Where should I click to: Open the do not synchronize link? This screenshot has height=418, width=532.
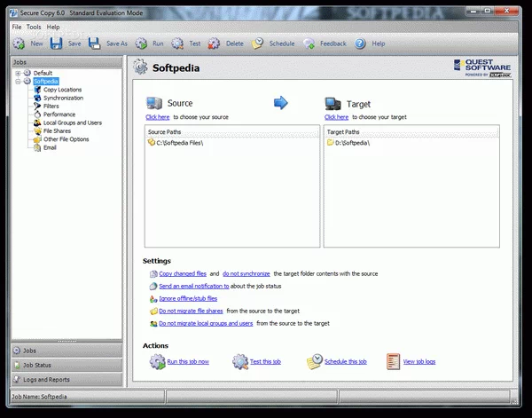pos(246,273)
